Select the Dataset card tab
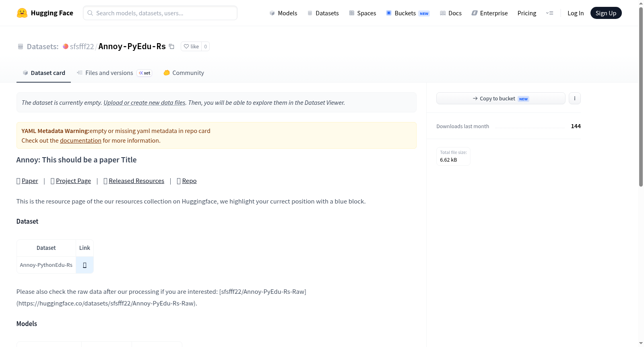644x347 pixels. (44, 73)
